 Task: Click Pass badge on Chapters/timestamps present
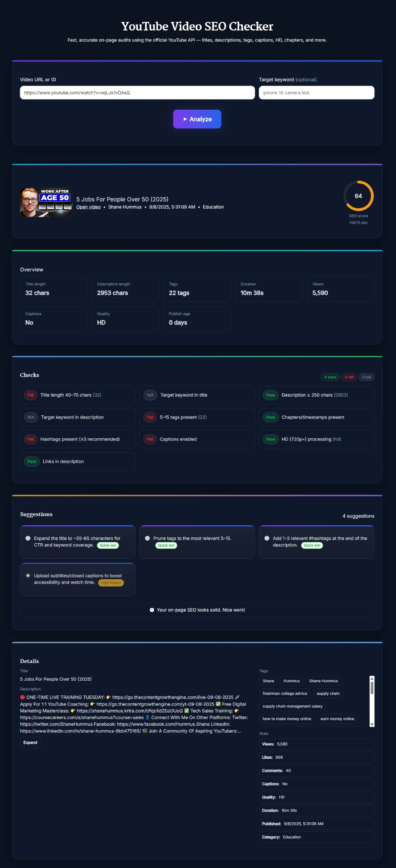point(270,417)
